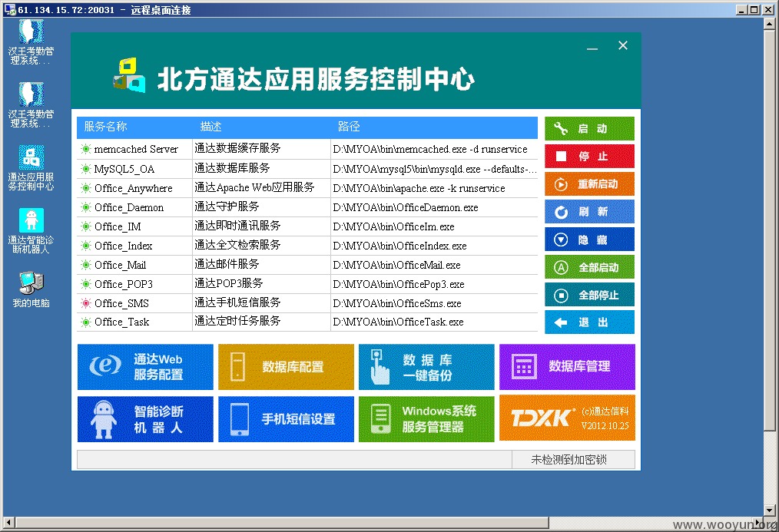Select the Office_SMS service name
The image size is (779, 532).
pos(121,303)
